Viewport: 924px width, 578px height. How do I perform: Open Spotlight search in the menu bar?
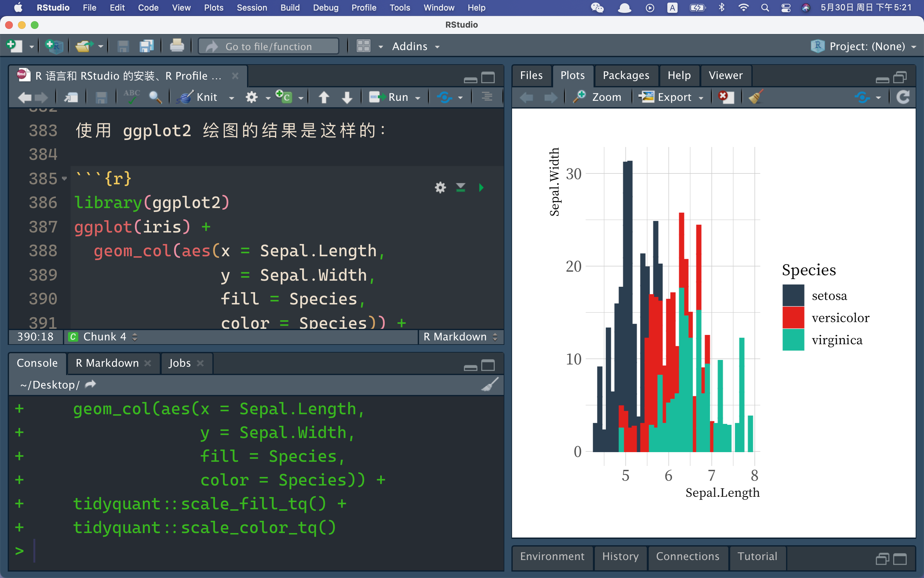click(x=765, y=8)
